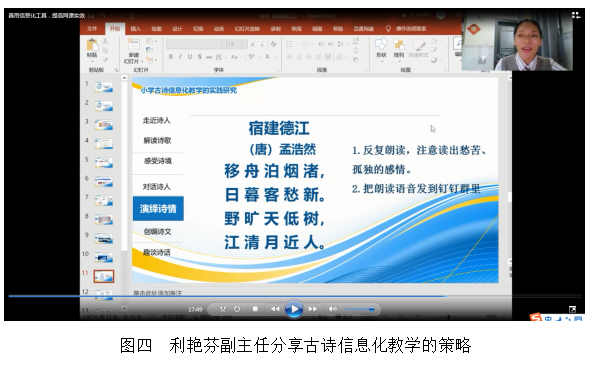
Task: Select slide 11 thumbnail in the panel
Action: tap(104, 276)
